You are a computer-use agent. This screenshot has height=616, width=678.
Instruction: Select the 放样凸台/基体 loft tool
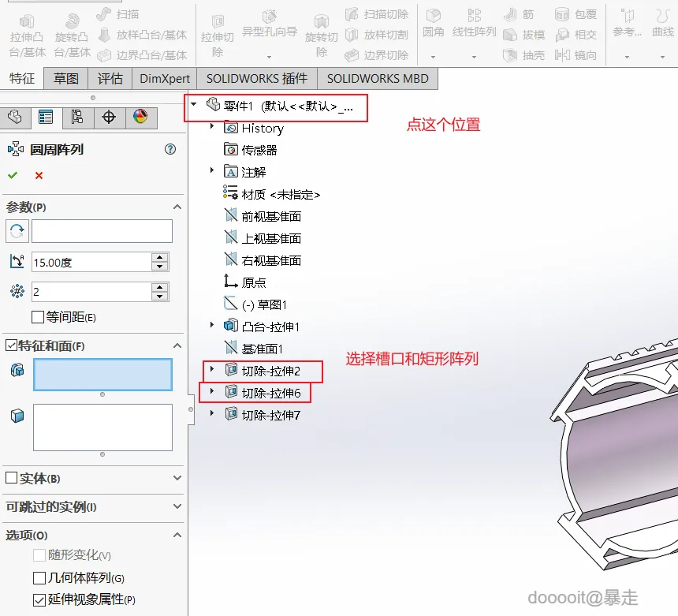(143, 35)
